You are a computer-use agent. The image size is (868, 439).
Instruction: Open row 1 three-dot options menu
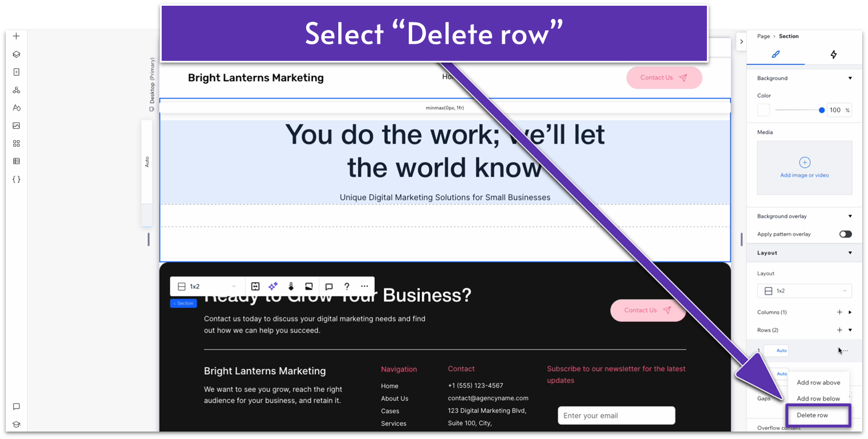click(845, 351)
